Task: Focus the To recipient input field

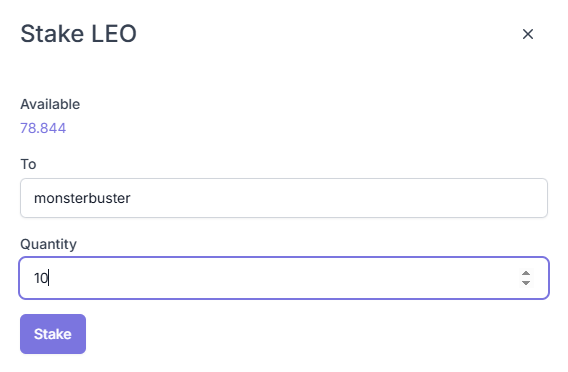Action: pyautogui.click(x=284, y=198)
